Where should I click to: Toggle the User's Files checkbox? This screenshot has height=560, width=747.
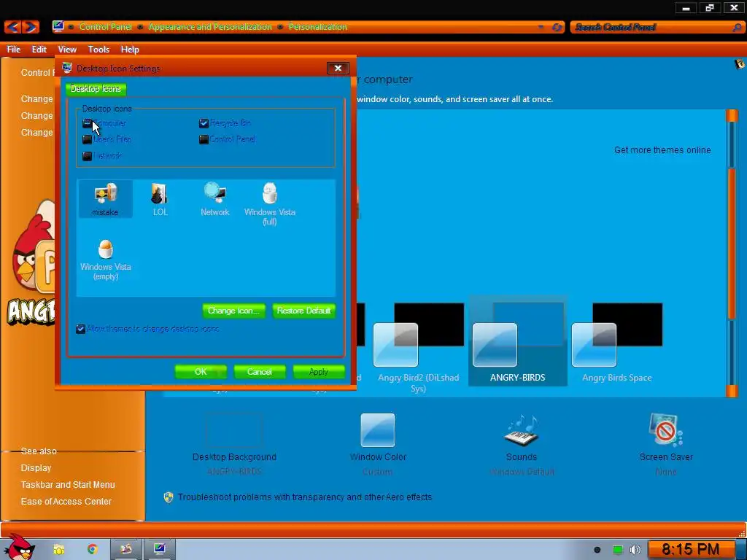[88, 139]
